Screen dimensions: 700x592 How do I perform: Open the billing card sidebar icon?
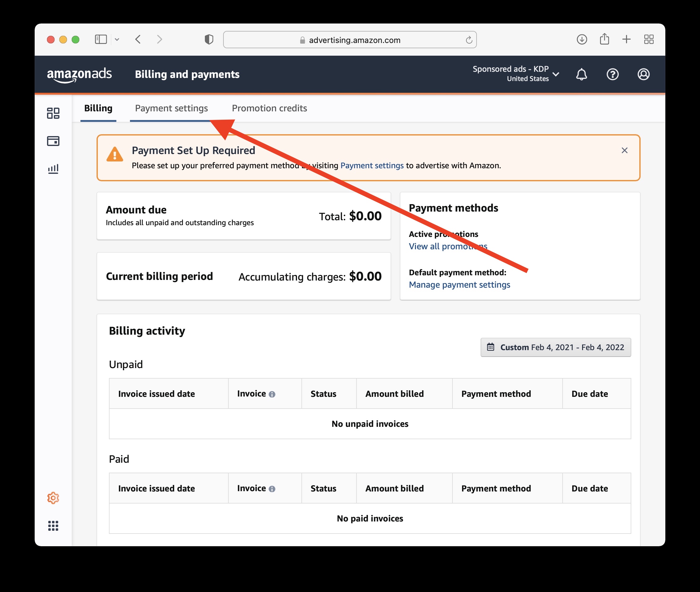(x=53, y=141)
